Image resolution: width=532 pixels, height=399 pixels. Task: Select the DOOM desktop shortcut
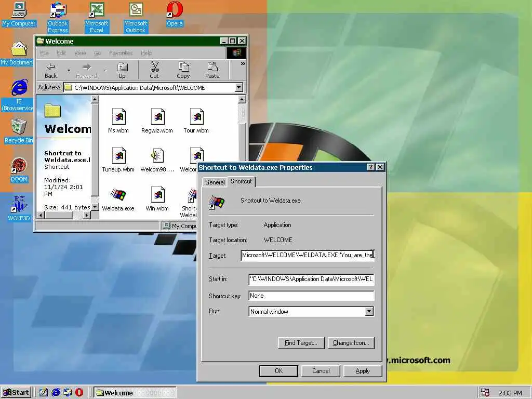coord(19,170)
